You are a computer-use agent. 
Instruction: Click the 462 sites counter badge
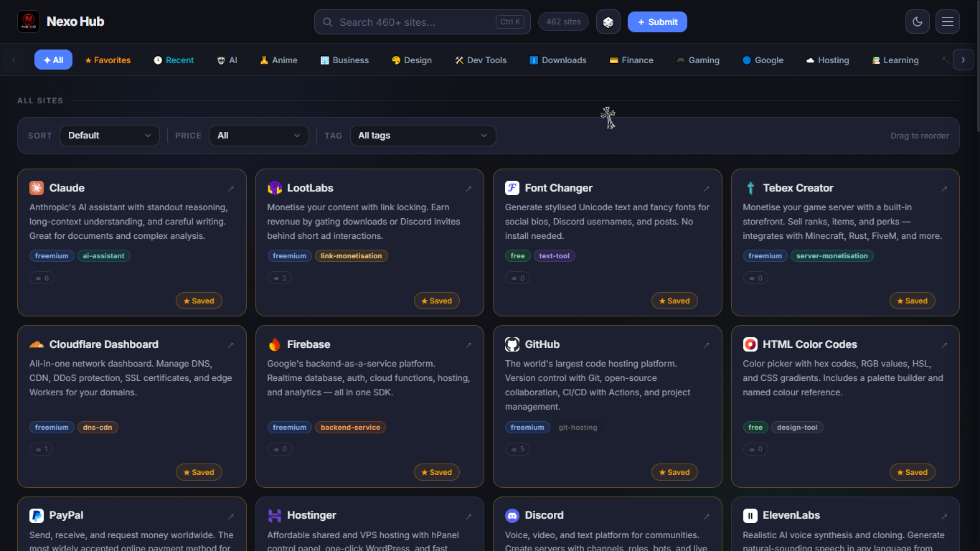[x=563, y=22]
